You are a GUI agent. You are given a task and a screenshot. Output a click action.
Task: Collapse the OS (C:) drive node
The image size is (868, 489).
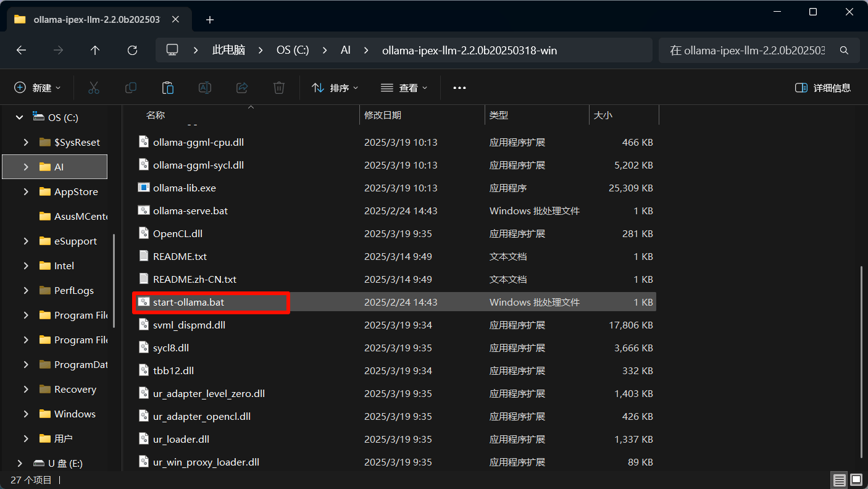pos(20,117)
